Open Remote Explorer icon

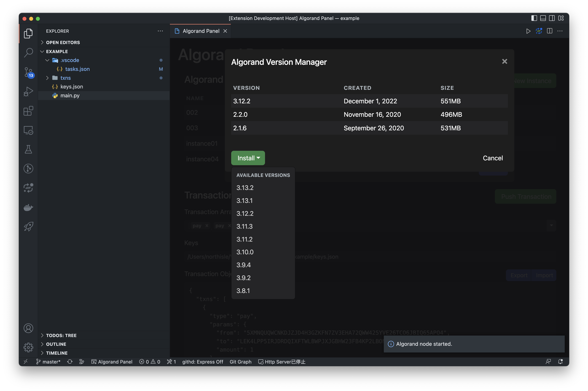[28, 130]
